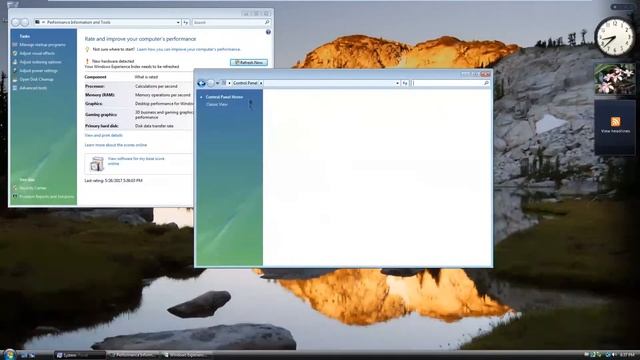Image resolution: width=640 pixels, height=360 pixels.
Task: Click Learn how you can improve performance link
Action: [189, 49]
